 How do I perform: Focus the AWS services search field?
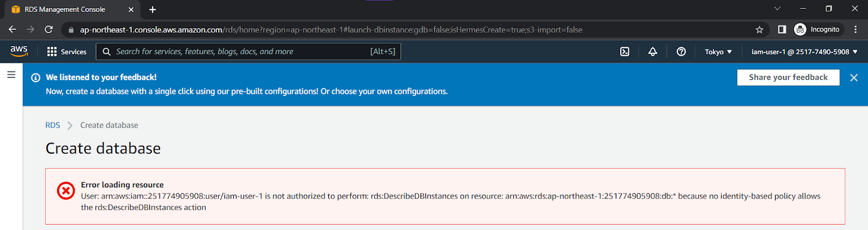pyautogui.click(x=248, y=52)
